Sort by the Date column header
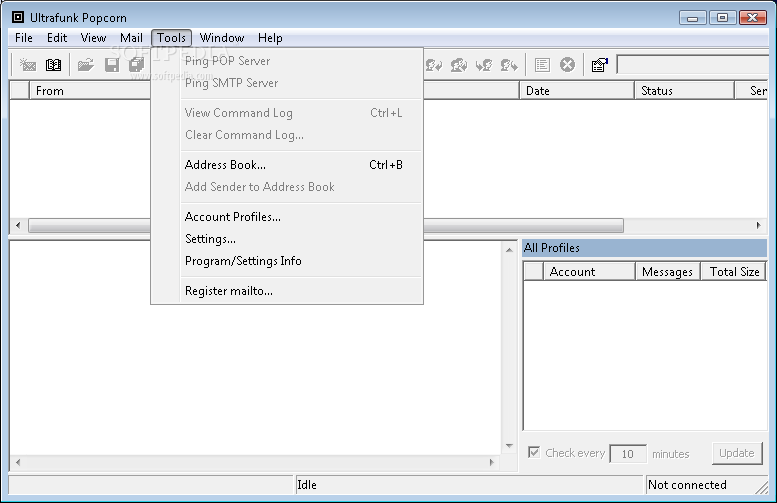 pyautogui.click(x=577, y=91)
